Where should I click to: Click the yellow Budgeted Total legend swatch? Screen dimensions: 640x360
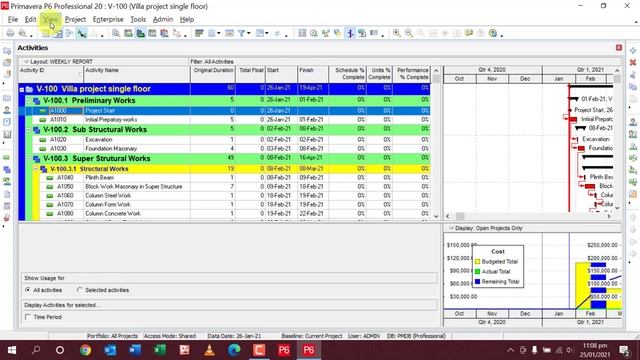pos(478,262)
